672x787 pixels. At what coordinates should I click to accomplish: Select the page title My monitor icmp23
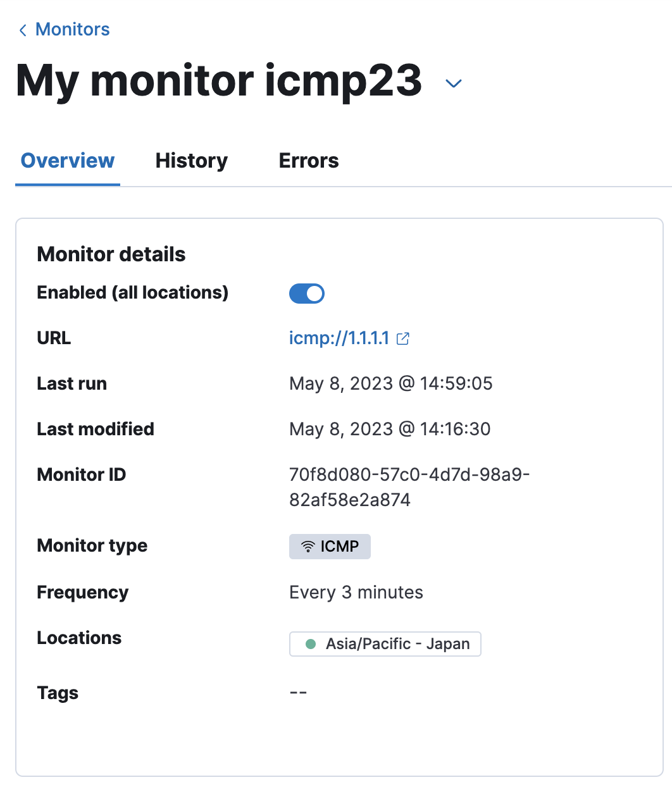point(219,81)
